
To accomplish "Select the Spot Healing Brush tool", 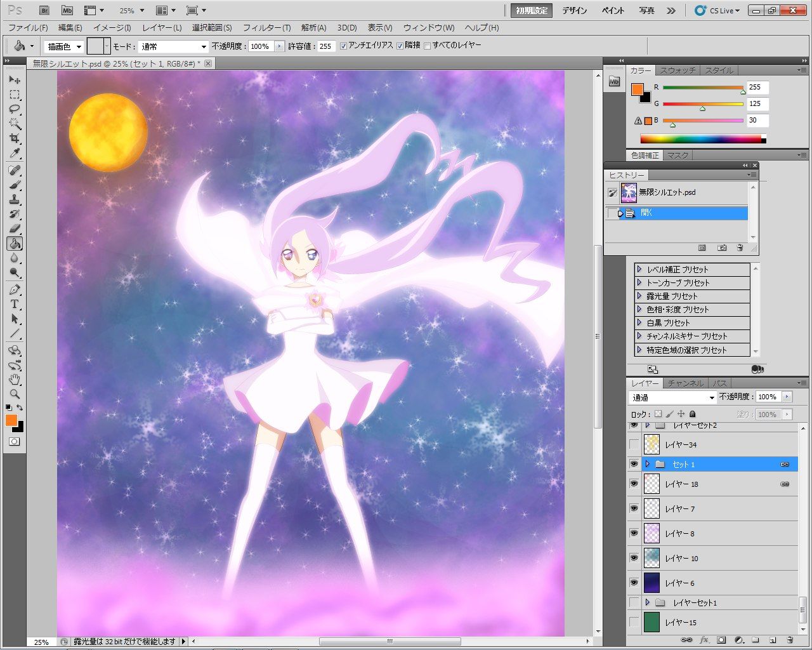I will coord(15,170).
